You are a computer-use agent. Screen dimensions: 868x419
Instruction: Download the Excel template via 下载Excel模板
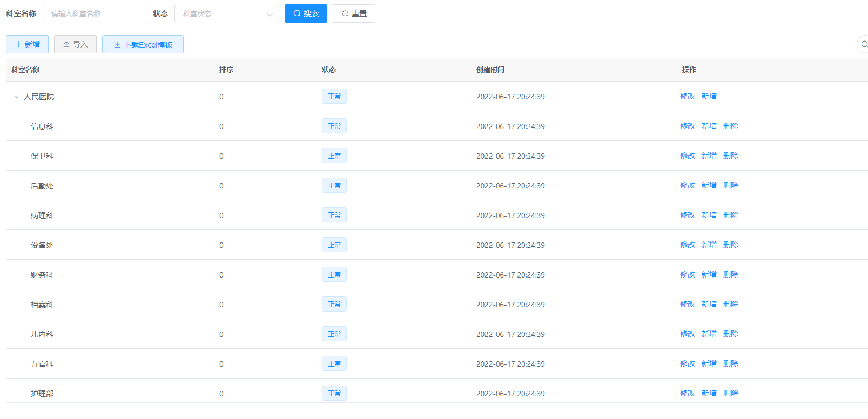[x=143, y=44]
